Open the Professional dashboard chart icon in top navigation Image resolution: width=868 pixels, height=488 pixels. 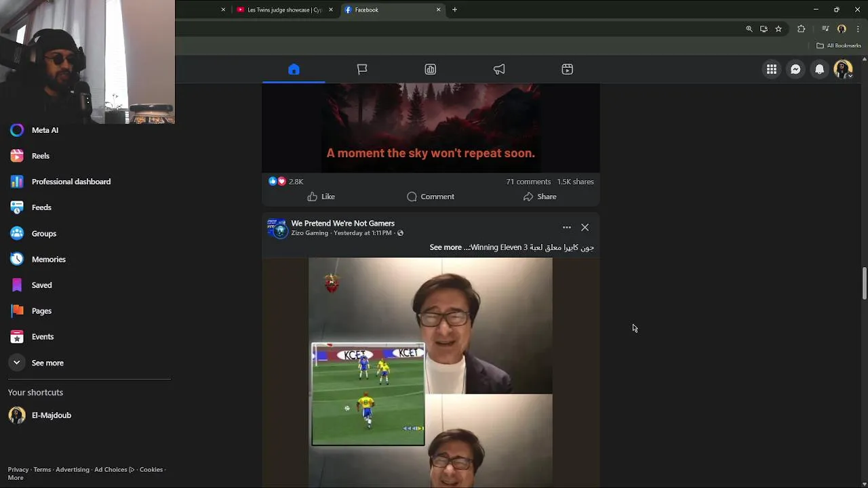pos(431,69)
